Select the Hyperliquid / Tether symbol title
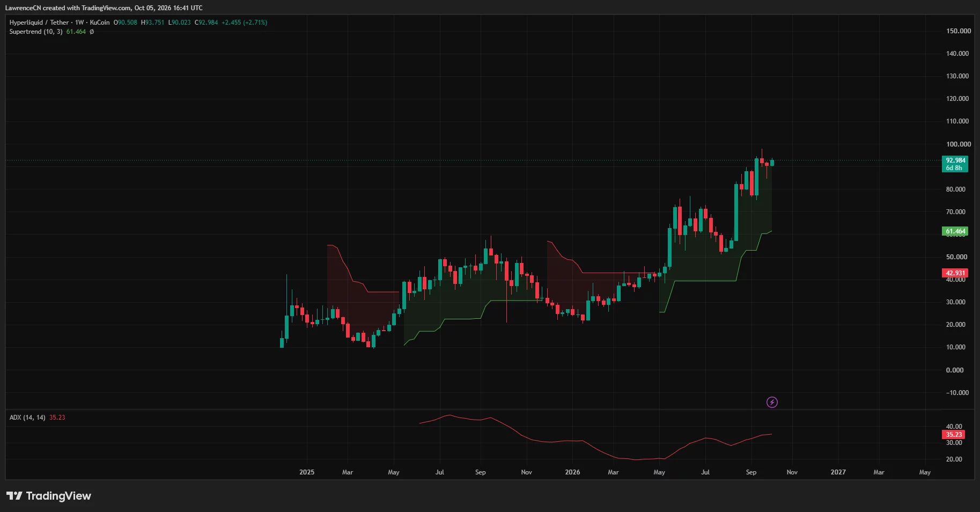The height and width of the screenshot is (512, 980). click(39, 23)
